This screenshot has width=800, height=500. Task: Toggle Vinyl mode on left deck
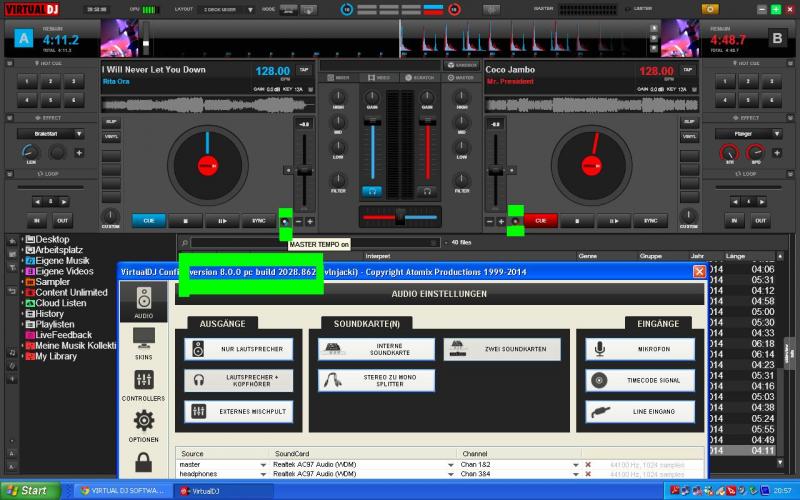click(x=111, y=136)
